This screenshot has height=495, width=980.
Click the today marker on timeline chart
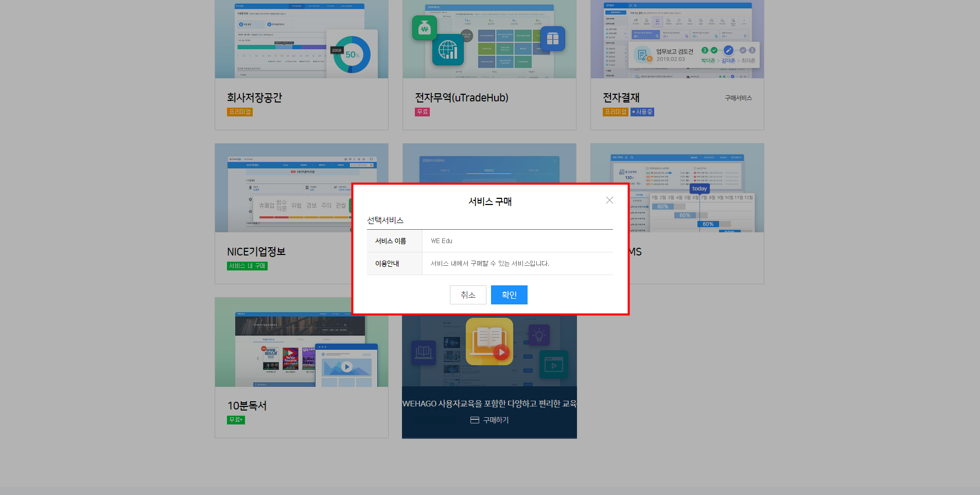pos(699,189)
